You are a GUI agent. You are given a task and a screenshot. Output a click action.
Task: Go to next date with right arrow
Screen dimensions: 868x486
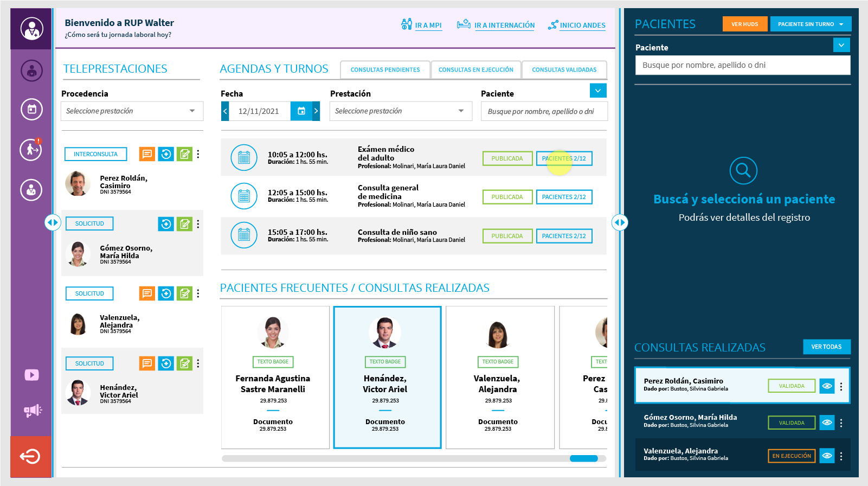pos(316,111)
